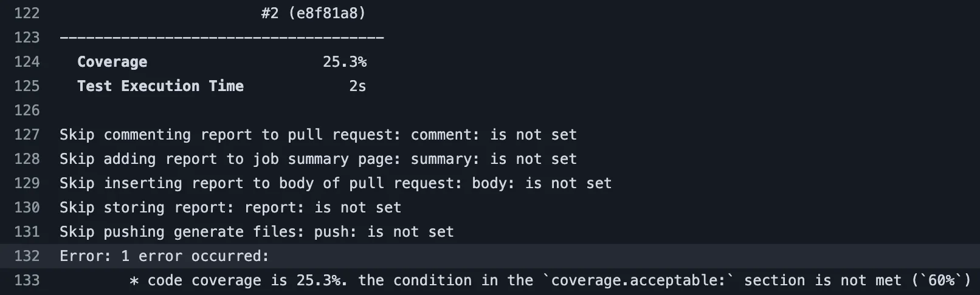
Task: Click empty line number 126
Action: 27,110
